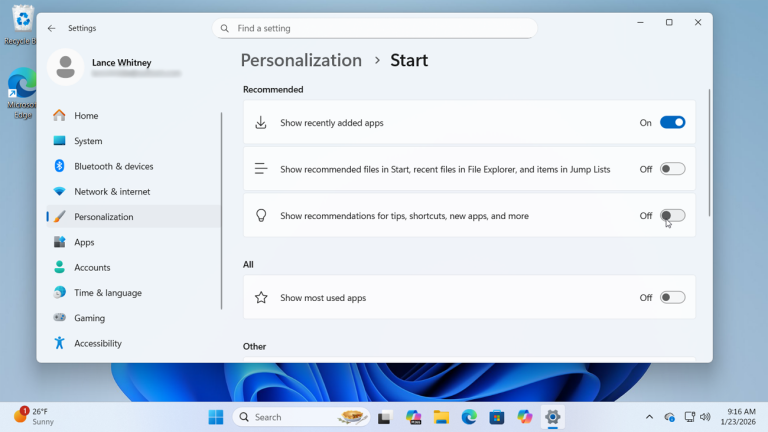Click the Windows Start button on taskbar
The width and height of the screenshot is (768, 432).
215,417
